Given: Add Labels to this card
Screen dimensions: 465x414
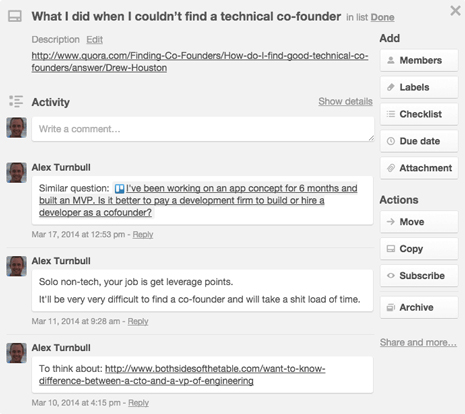Looking at the screenshot, I should click(419, 87).
